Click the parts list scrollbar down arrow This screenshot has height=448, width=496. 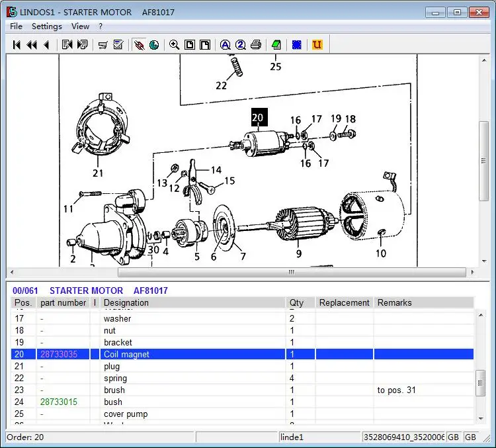coord(481,419)
